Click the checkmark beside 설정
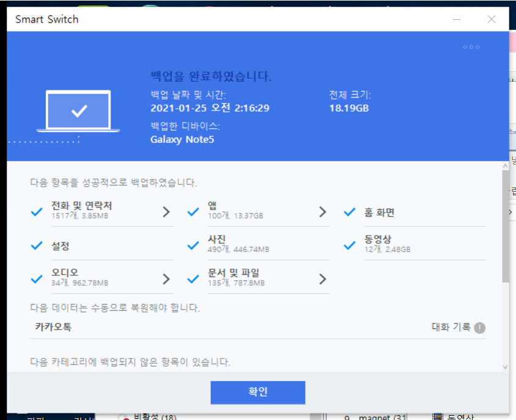The width and height of the screenshot is (516, 420). pyautogui.click(x=37, y=245)
